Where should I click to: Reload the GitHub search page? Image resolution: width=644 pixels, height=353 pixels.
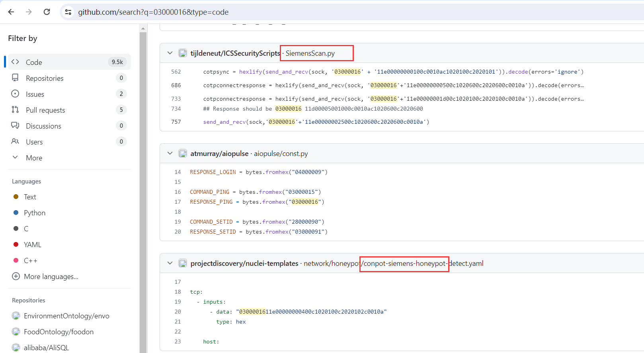coord(47,12)
